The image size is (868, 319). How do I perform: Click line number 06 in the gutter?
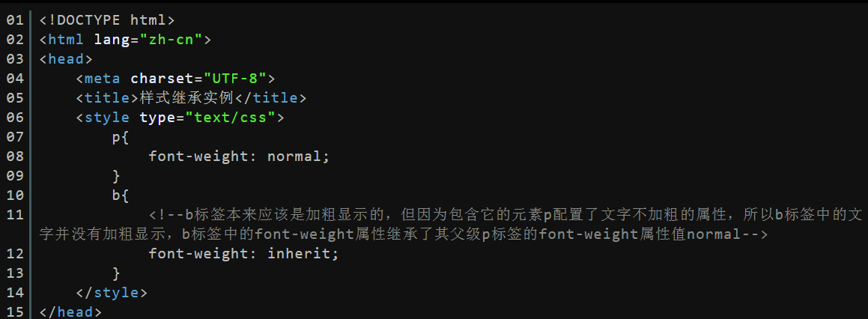click(x=15, y=118)
